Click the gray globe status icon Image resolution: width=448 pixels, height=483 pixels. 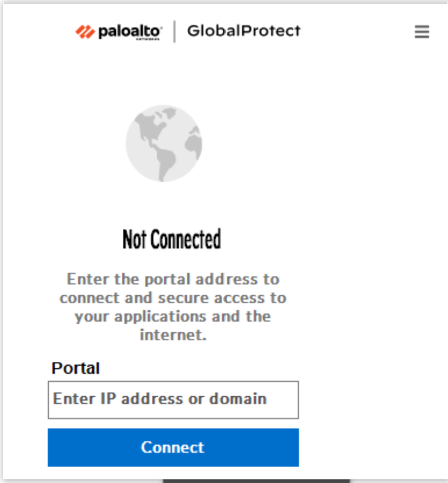[x=164, y=143]
